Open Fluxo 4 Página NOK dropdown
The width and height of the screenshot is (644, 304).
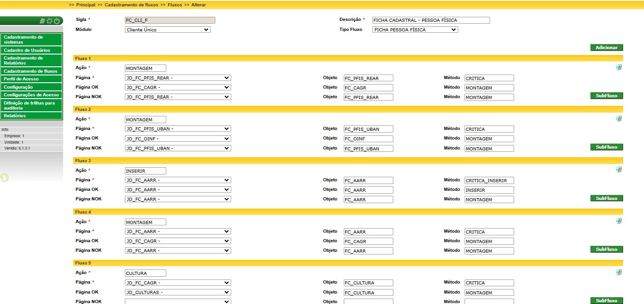coord(178,250)
